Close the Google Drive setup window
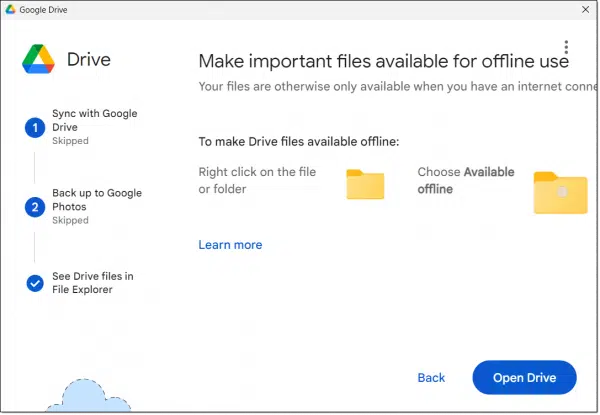Image resolution: width=600 pixels, height=415 pixels. (585, 9)
